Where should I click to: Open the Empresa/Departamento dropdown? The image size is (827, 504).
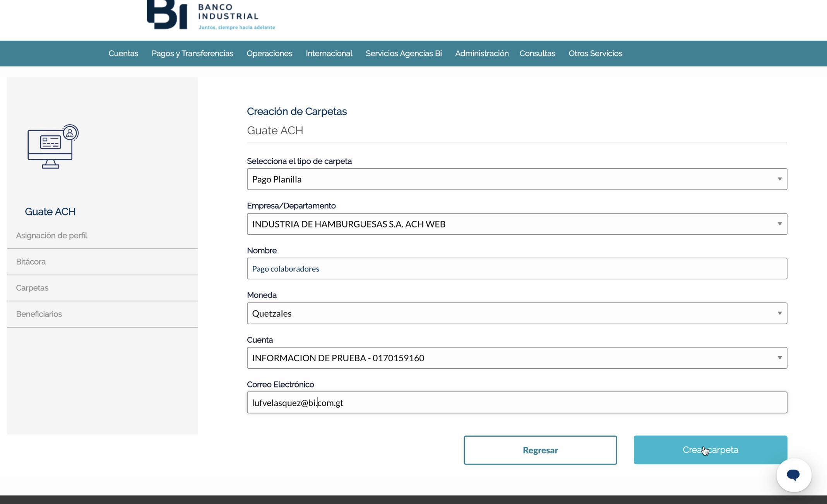[x=517, y=224]
